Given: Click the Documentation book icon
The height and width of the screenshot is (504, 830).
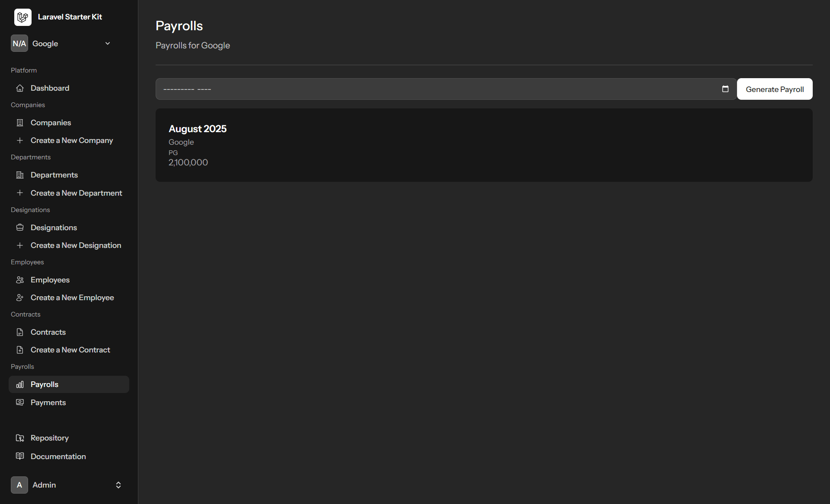Looking at the screenshot, I should [x=20, y=456].
